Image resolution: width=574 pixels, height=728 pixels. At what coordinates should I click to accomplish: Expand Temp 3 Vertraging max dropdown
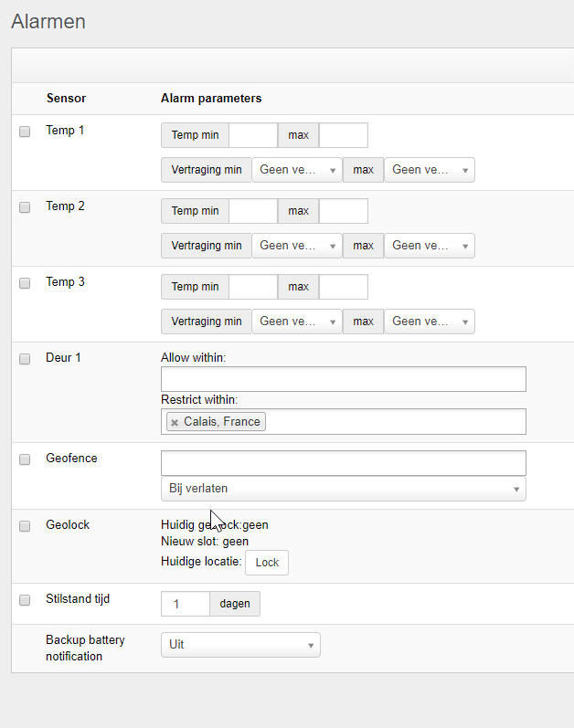[429, 322]
